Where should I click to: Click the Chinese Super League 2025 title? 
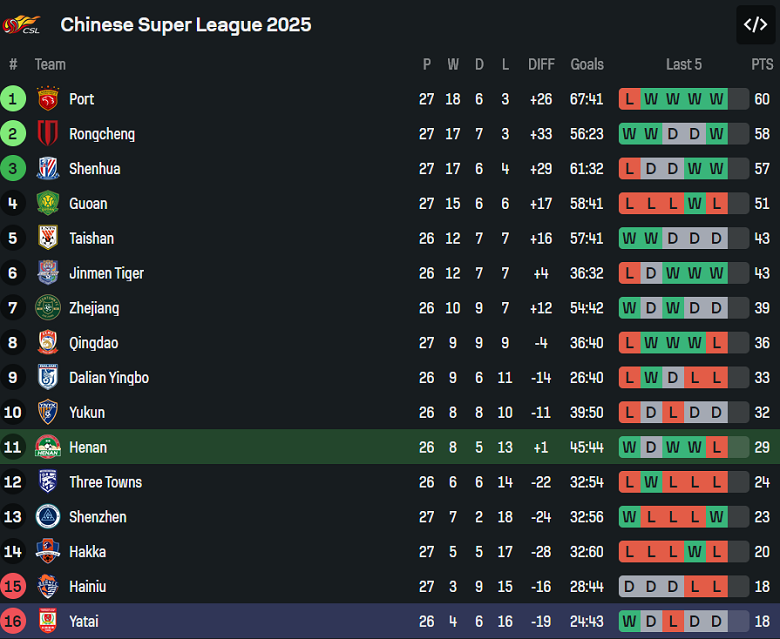186,24
